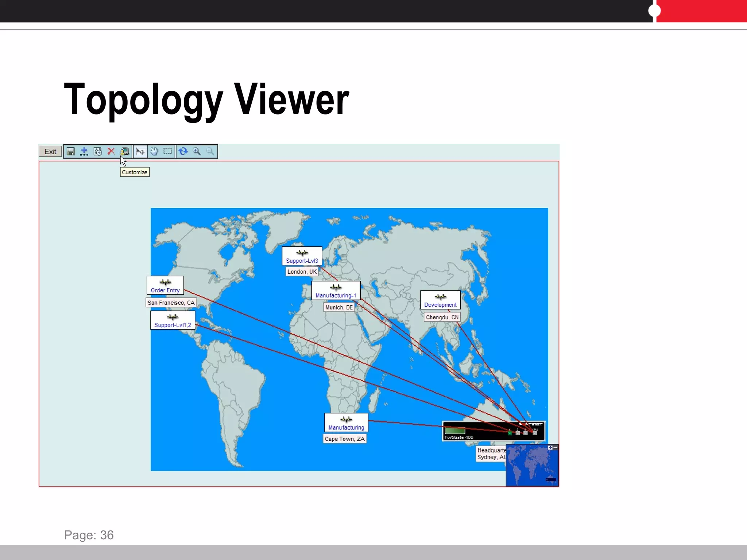The image size is (747, 560).
Task: Click the Cape Town, ZA label
Action: (345, 439)
